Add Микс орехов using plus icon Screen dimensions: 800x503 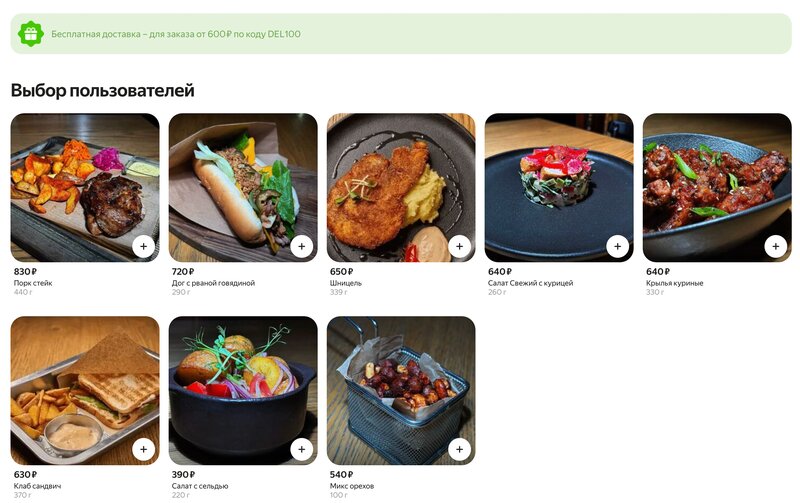(460, 449)
